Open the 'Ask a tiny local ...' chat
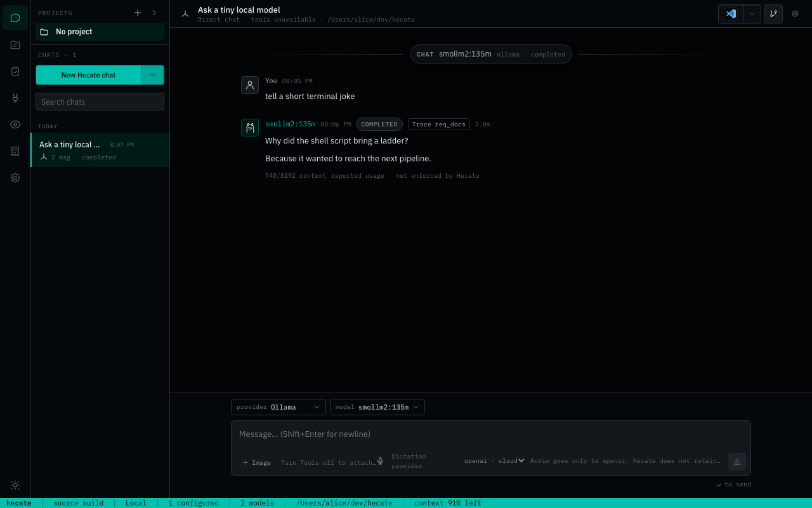The height and width of the screenshot is (508, 812). 100,150
